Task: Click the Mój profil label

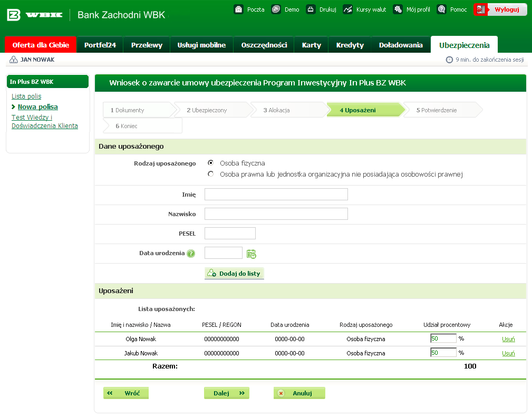Action: click(x=418, y=9)
